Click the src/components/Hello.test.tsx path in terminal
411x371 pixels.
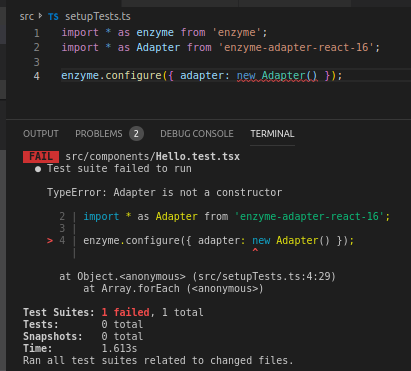point(153,157)
